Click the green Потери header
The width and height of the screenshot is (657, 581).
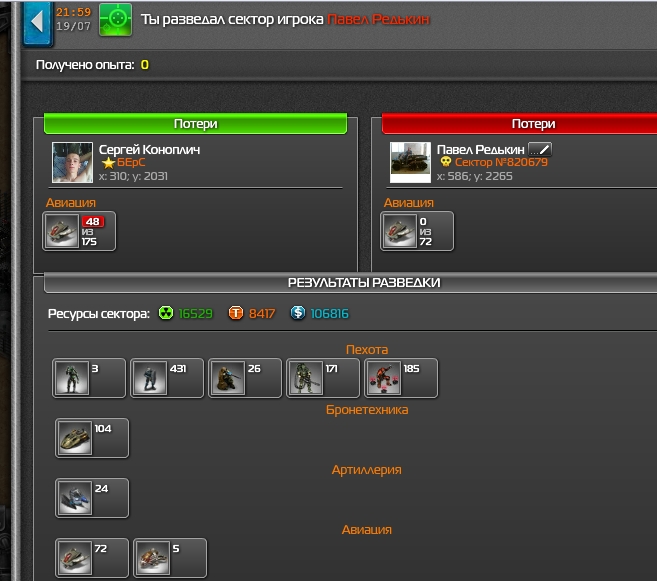pyautogui.click(x=195, y=124)
